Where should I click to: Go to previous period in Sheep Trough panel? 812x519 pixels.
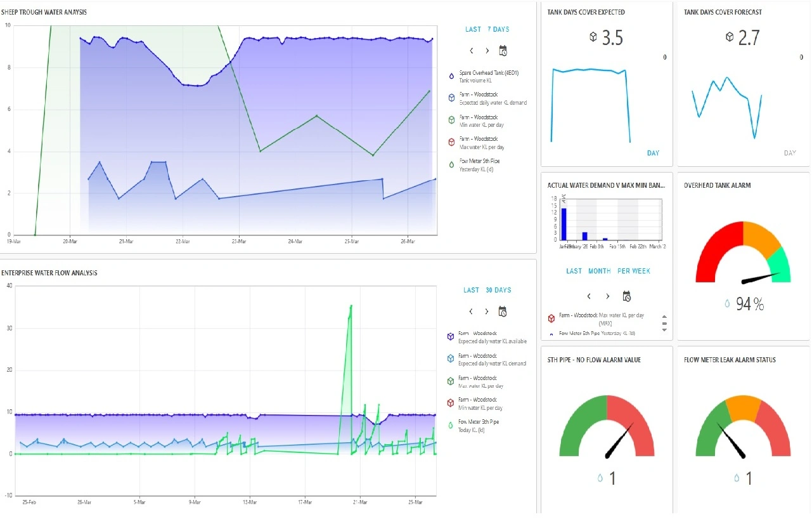tap(472, 51)
